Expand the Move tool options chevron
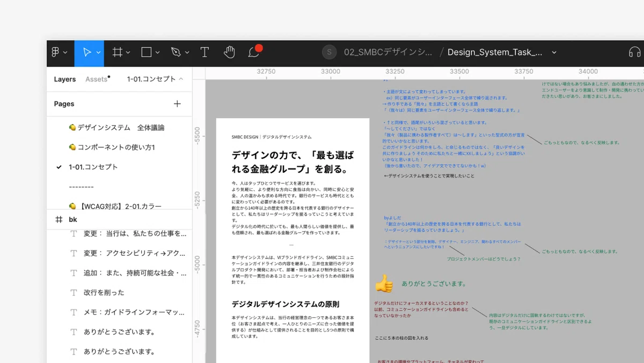This screenshot has height=363, width=644. point(99,53)
